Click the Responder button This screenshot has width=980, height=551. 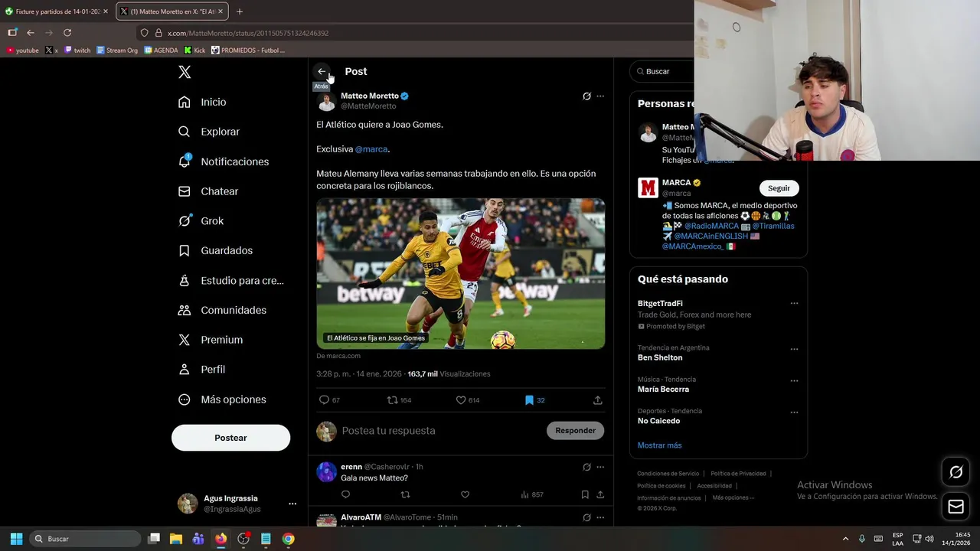click(x=575, y=431)
